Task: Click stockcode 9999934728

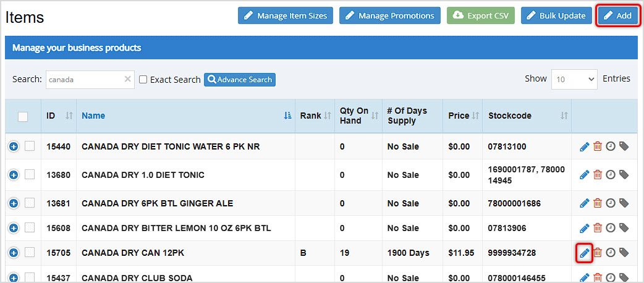Action: (512, 253)
